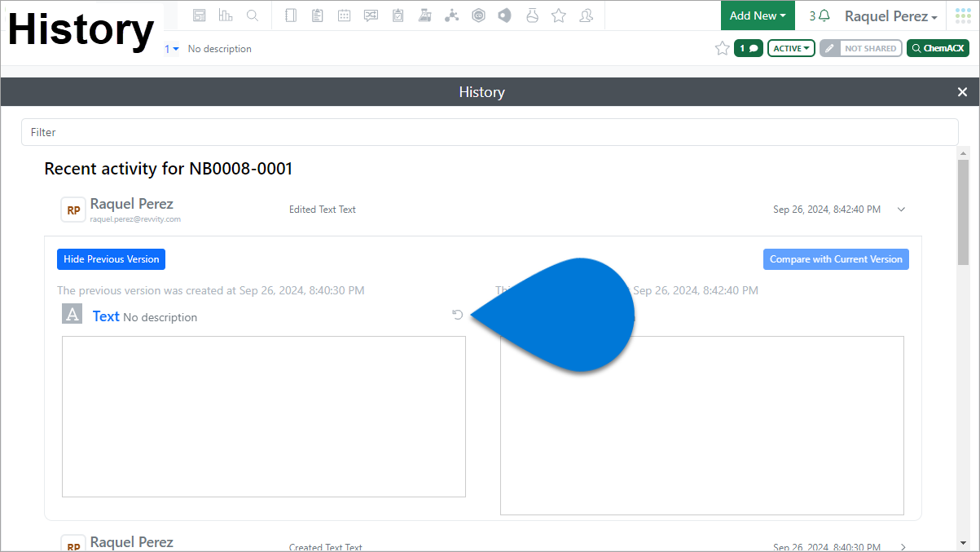The height and width of the screenshot is (552, 980).
Task: Open the users people icon
Action: (586, 15)
